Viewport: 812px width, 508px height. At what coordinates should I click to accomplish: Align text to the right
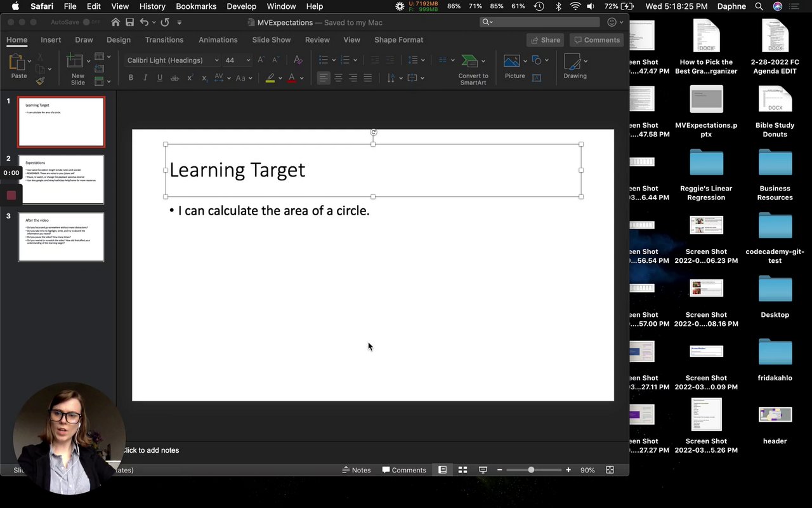click(353, 78)
